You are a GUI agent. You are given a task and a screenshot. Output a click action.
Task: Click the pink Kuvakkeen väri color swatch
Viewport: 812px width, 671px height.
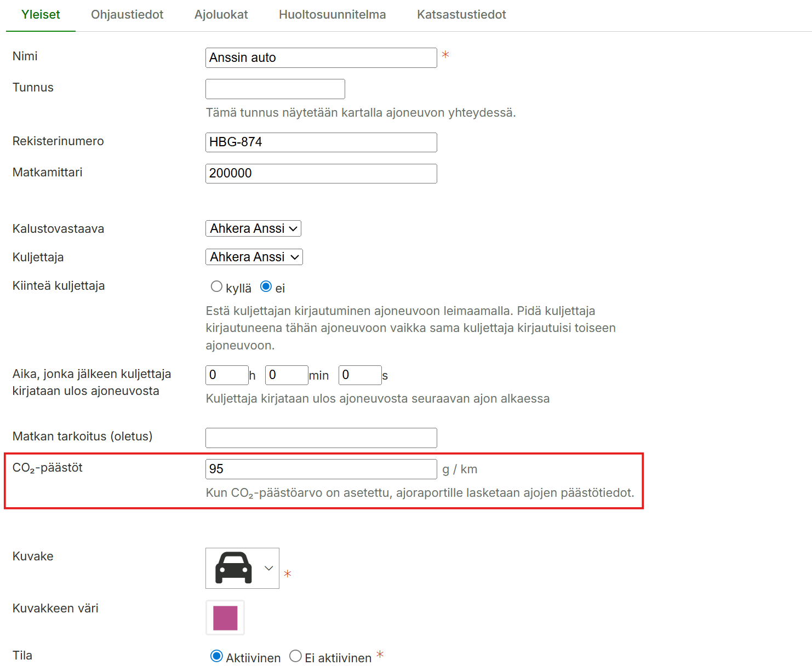[x=225, y=618]
